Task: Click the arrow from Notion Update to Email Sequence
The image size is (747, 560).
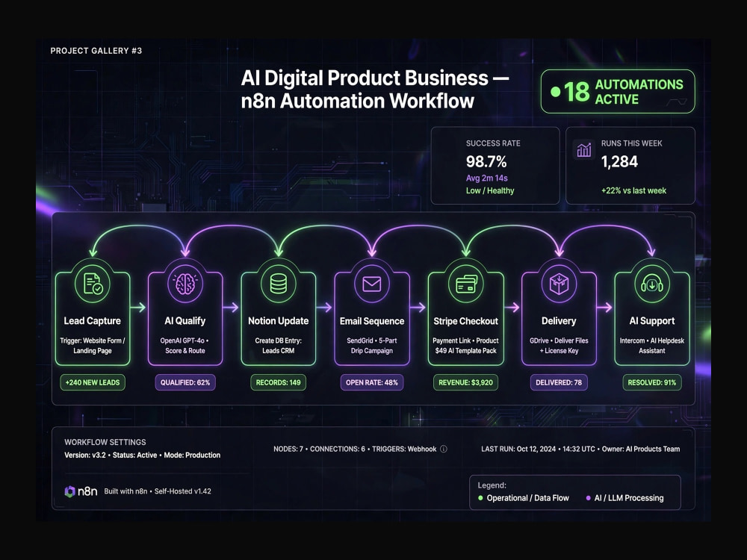Action: pos(324,308)
